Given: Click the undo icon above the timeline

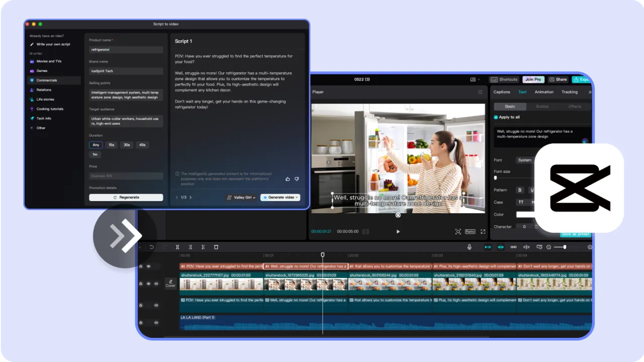Looking at the screenshot, I should [151, 247].
